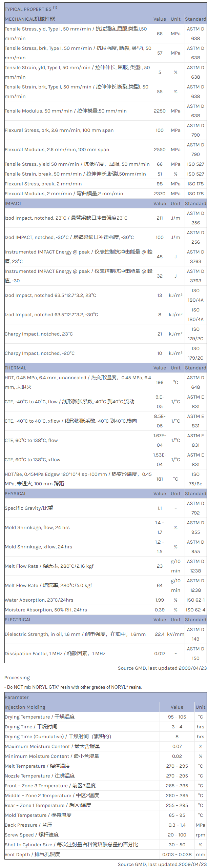This screenshot has height=868, width=208.
Task: Click the Charpy Impact notched -20°C label
Action: tap(40, 353)
